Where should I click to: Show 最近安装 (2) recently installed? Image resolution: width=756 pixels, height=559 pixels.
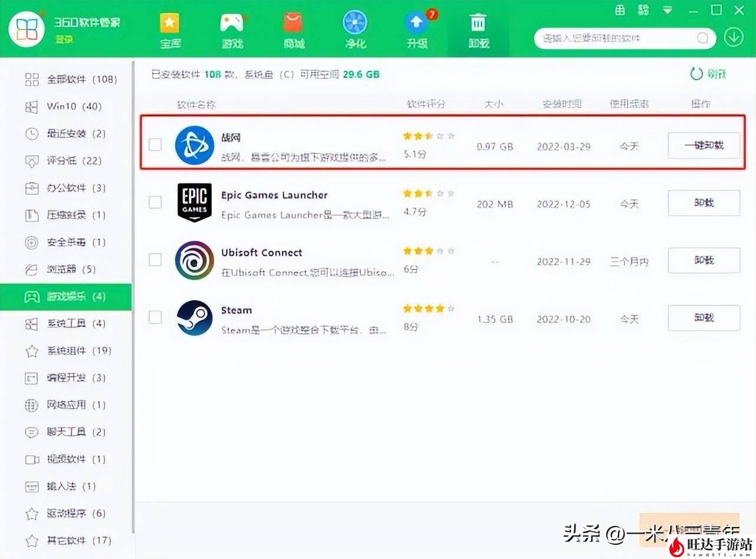(x=66, y=134)
